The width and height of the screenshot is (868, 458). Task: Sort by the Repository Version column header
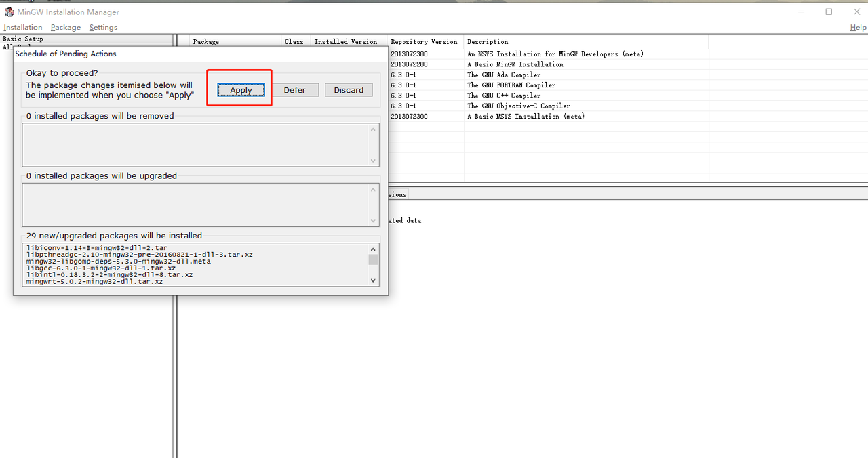click(425, 41)
